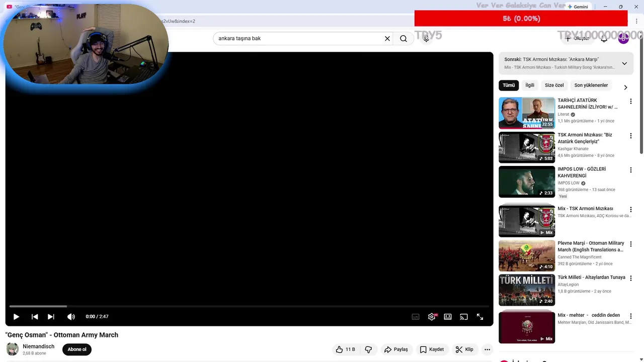This screenshot has height=362, width=644.
Task: Click the search magnifier button
Action: (x=404, y=38)
